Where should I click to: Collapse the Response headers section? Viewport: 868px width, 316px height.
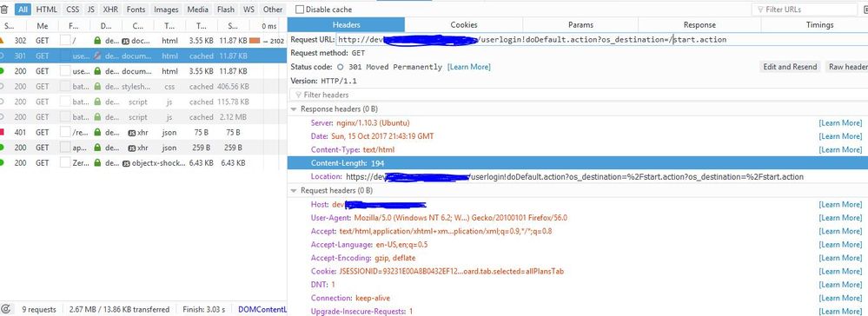pos(294,109)
